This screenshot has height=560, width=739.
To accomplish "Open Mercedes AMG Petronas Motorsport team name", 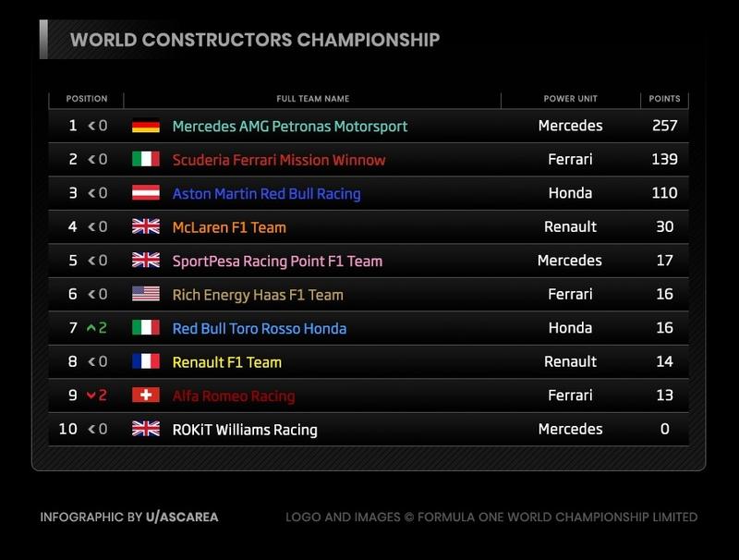I will pyautogui.click(x=289, y=126).
